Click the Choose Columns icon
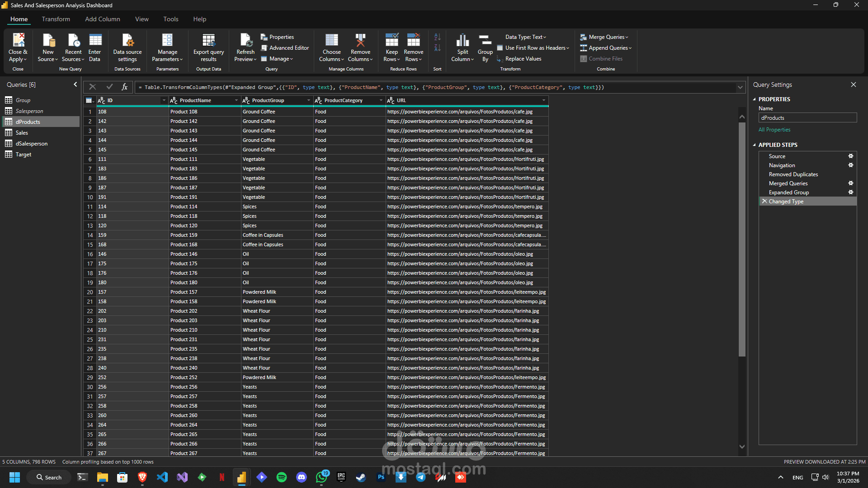Screen dimensions: 868x488 (331, 40)
